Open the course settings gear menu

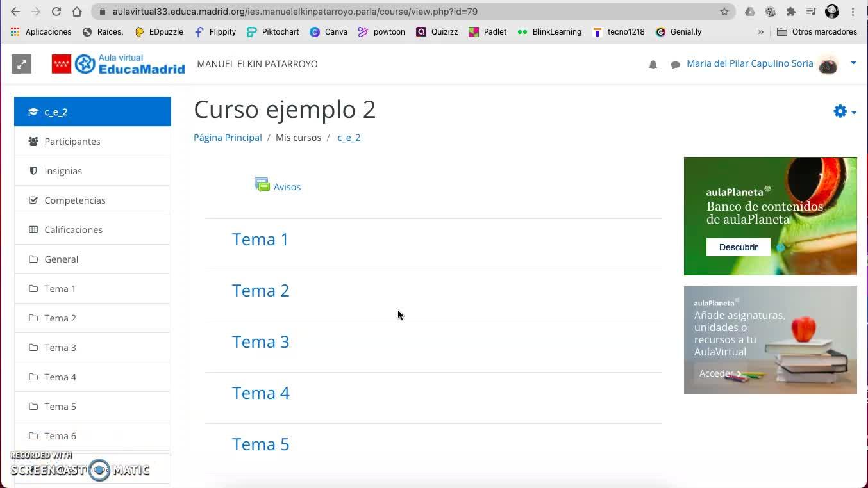844,111
